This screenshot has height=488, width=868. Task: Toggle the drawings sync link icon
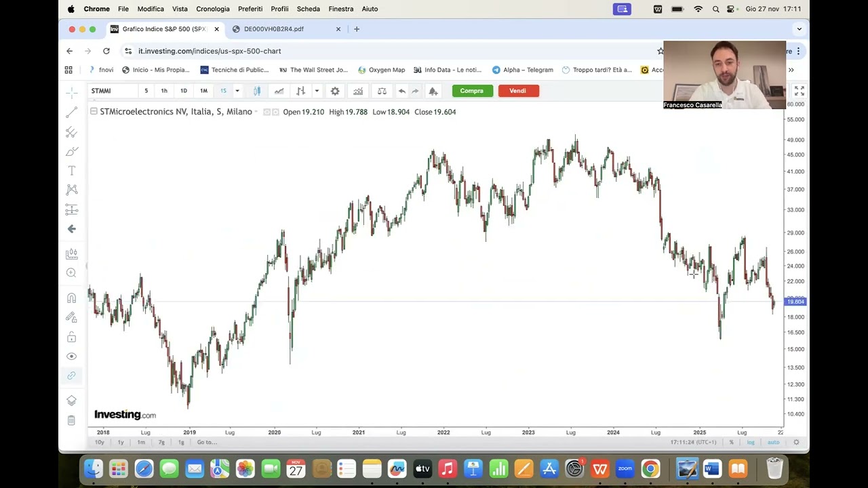coord(71,375)
